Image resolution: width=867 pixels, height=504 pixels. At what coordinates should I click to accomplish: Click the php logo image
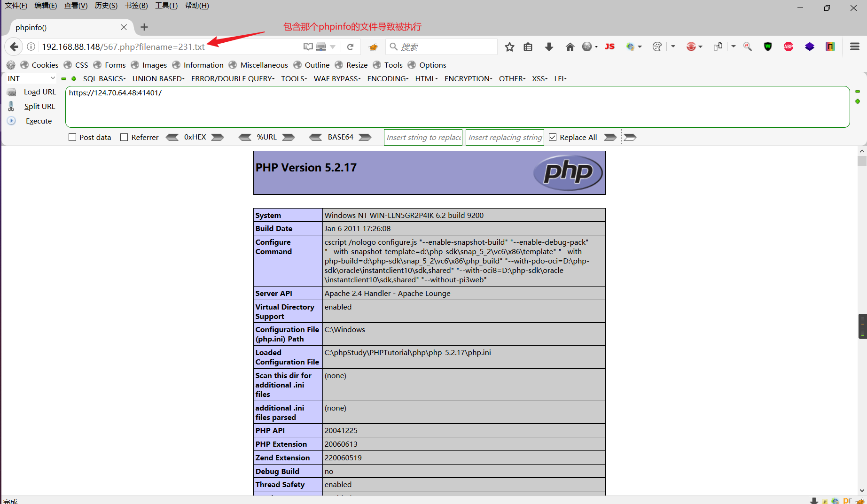(x=568, y=172)
